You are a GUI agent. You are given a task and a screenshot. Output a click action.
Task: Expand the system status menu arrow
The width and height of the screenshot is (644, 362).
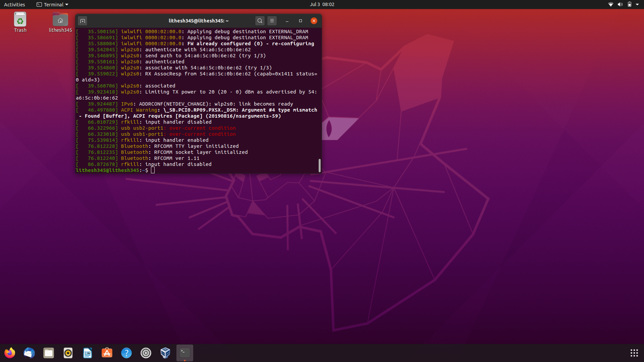click(x=637, y=4)
